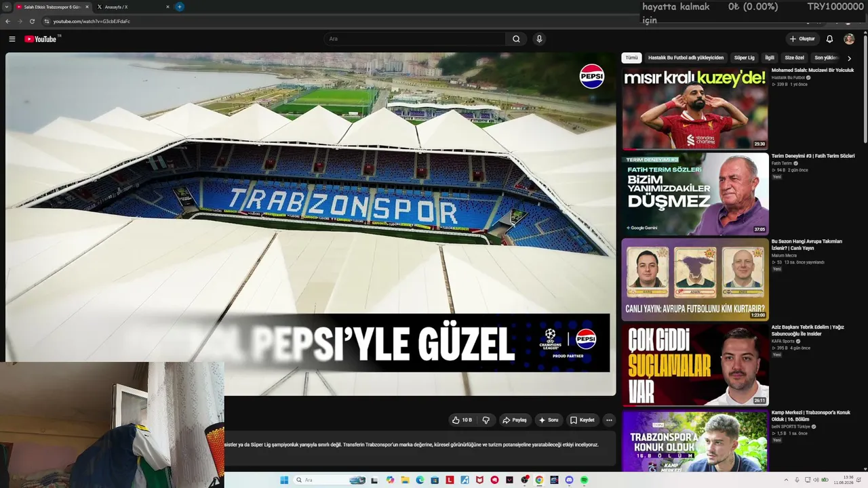The height and width of the screenshot is (488, 868).
Task: Open Google Chrome from the taskbar
Action: point(539,480)
